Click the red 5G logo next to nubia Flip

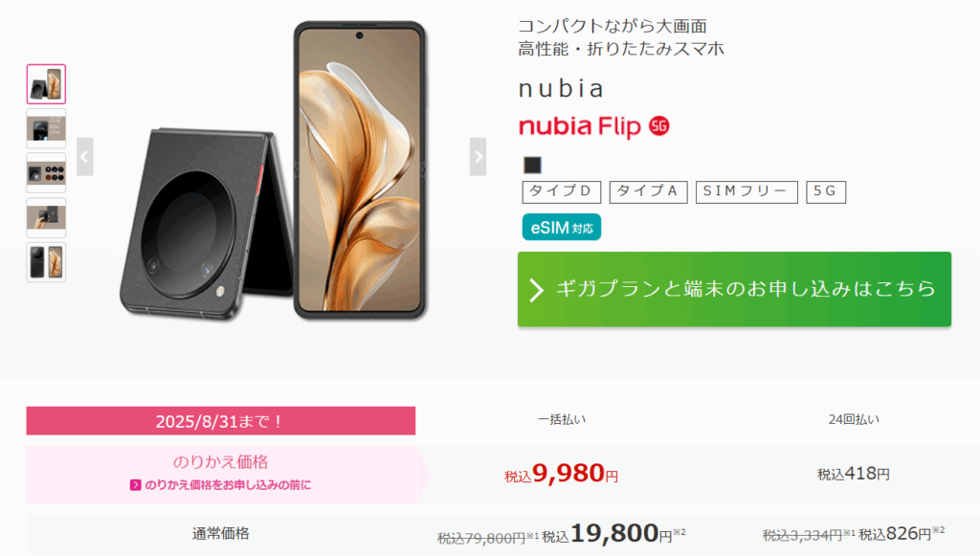tap(658, 126)
